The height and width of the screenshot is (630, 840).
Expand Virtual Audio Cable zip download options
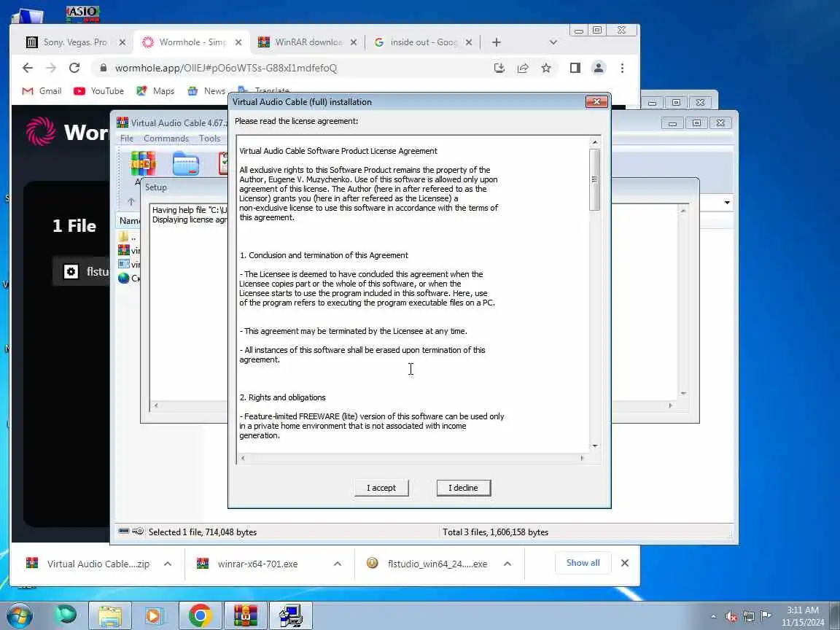168,564
